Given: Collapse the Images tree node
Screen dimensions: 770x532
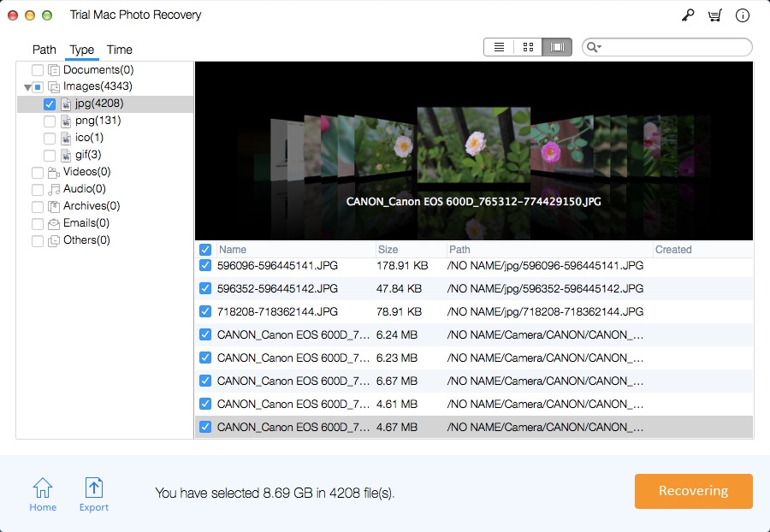Looking at the screenshot, I should point(28,86).
